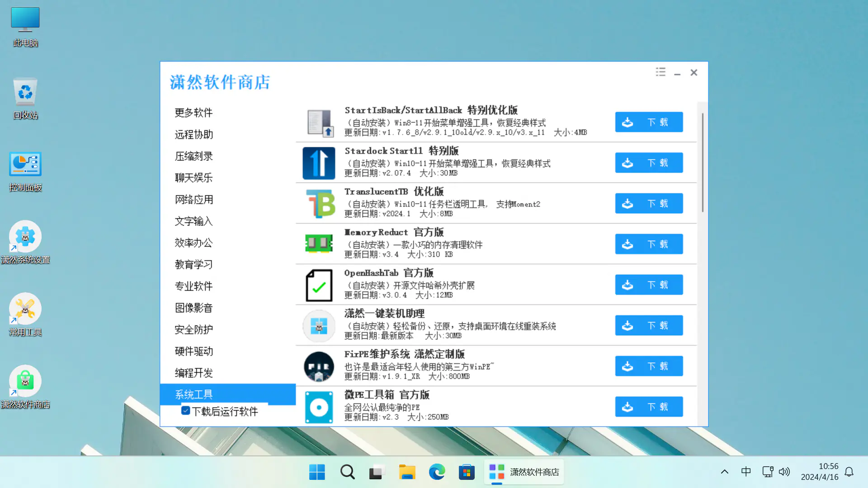868x488 pixels.
Task: Download Stardock Start11 特别版
Action: click(648, 163)
